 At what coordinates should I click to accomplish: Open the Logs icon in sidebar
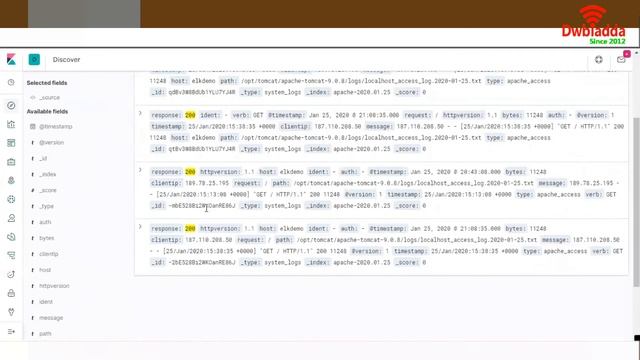(11, 237)
